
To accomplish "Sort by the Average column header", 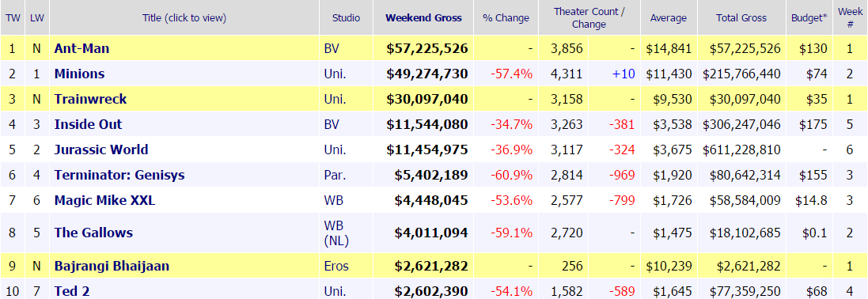I will (669, 17).
